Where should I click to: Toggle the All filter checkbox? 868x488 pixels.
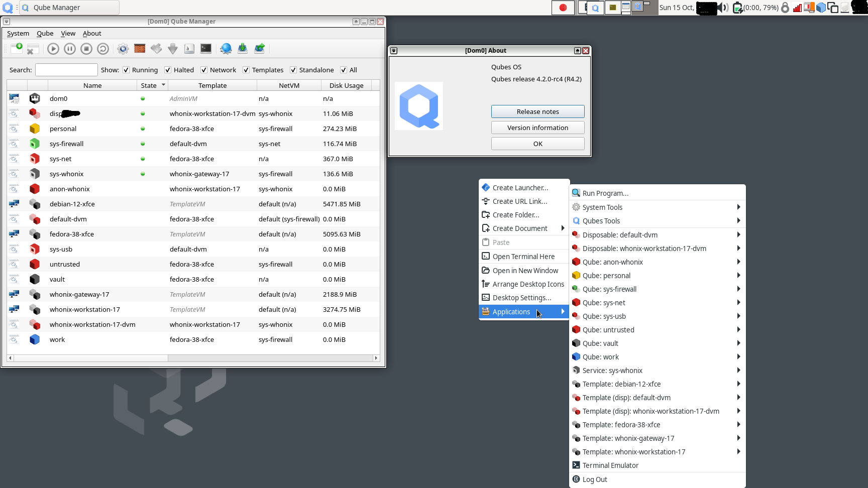click(x=344, y=70)
